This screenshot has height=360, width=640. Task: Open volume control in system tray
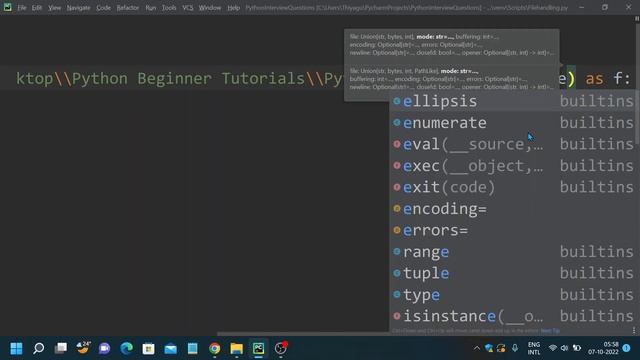(564, 348)
